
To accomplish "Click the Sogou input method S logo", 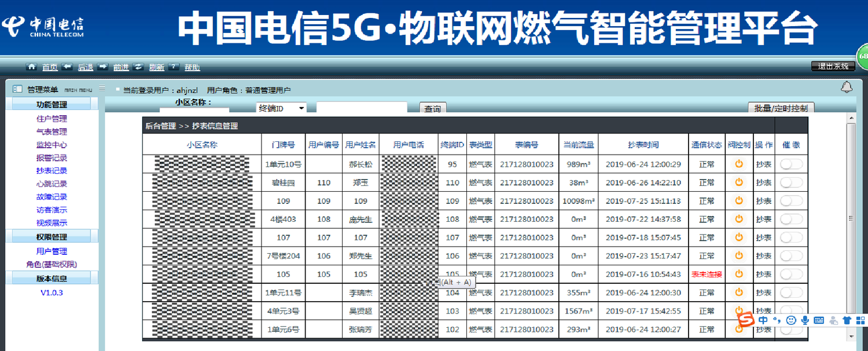I will [747, 320].
